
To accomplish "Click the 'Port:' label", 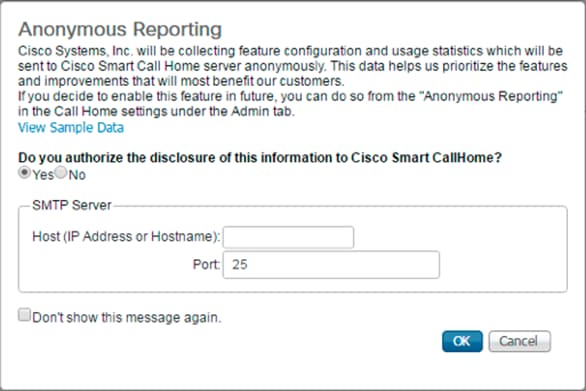I will click(206, 265).
